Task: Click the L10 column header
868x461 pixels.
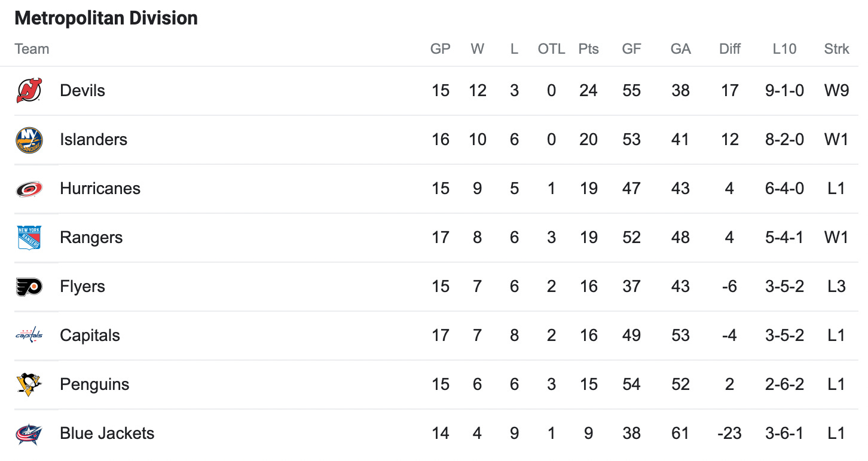Action: [x=784, y=49]
